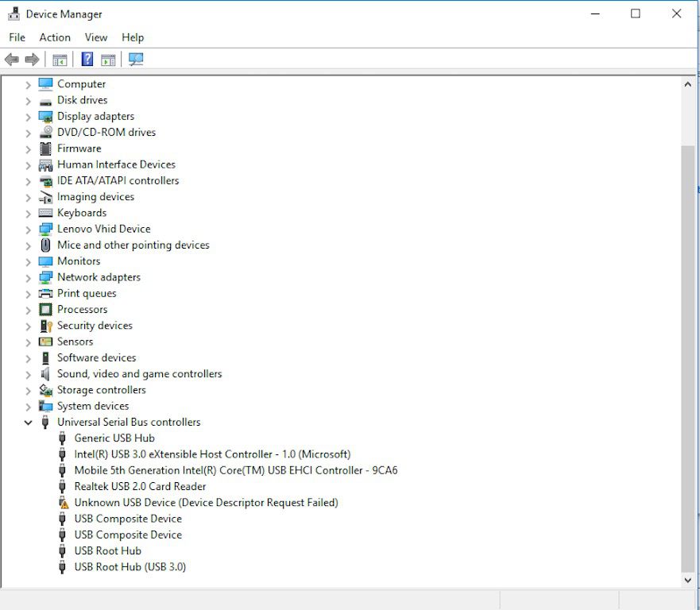Viewport: 700px width, 610px height.
Task: Select the Processors label text
Action: pos(82,309)
